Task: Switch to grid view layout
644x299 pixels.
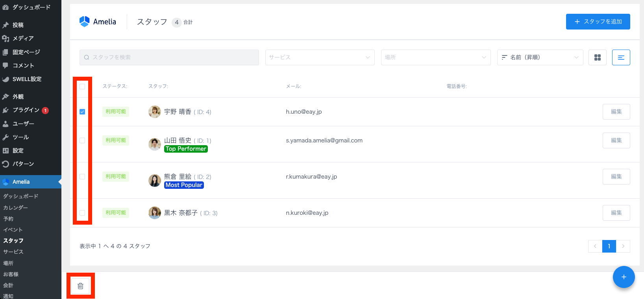Action: coord(597,57)
